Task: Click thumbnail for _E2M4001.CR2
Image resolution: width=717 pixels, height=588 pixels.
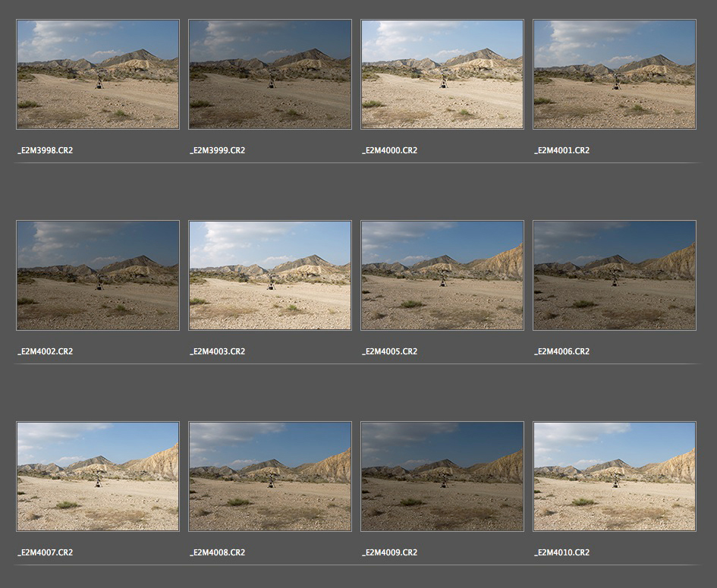Action: pyautogui.click(x=615, y=74)
